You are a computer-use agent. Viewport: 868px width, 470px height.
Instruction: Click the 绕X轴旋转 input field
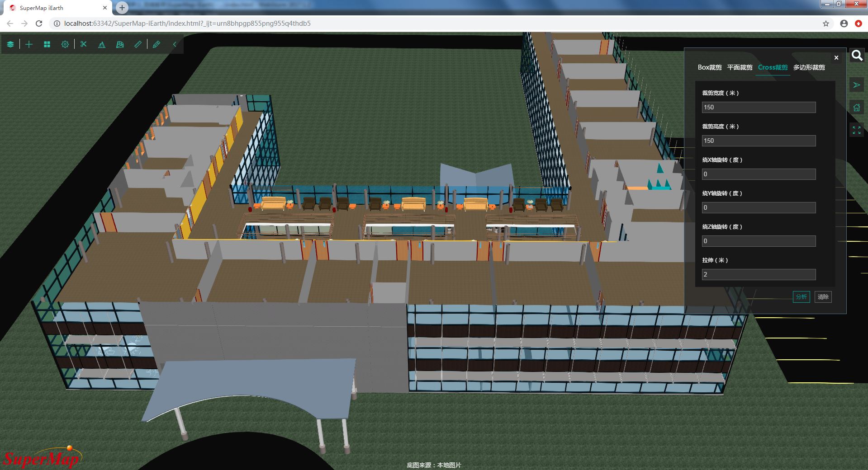(759, 174)
